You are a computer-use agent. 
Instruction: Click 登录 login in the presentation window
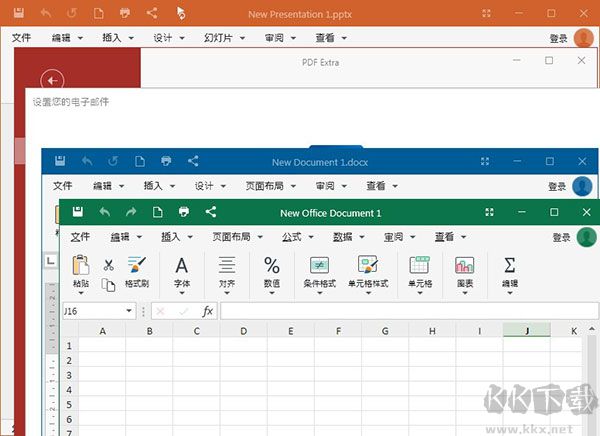coord(558,39)
